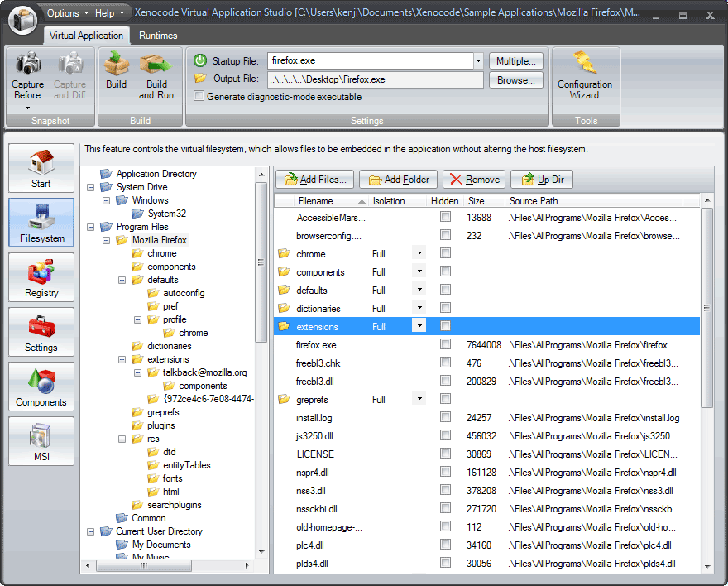Image resolution: width=728 pixels, height=586 pixels.
Task: Click the Capture Before snapshot camera icon
Action: click(28, 64)
